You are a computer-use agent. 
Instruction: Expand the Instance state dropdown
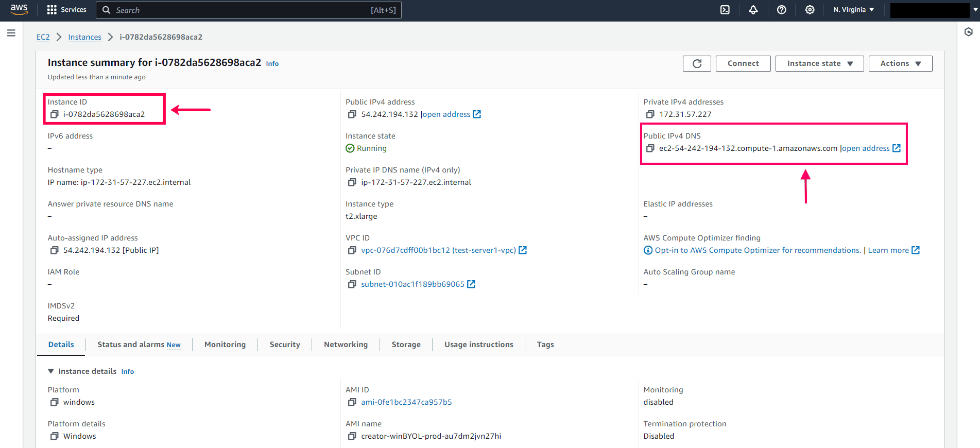click(x=819, y=63)
